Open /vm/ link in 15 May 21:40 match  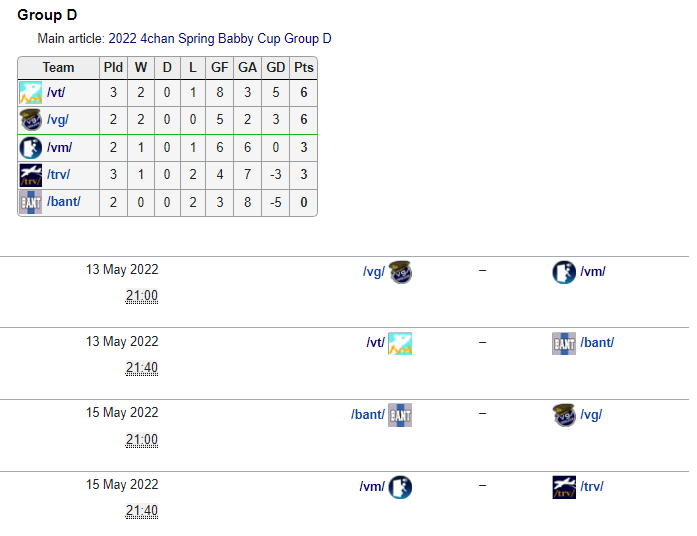click(372, 487)
